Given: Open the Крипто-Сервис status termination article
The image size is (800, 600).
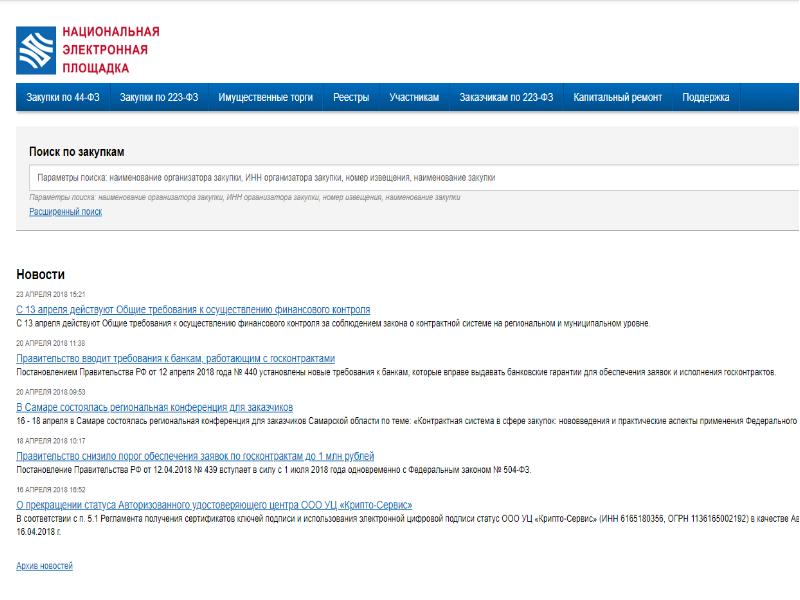Looking at the screenshot, I should [x=214, y=505].
